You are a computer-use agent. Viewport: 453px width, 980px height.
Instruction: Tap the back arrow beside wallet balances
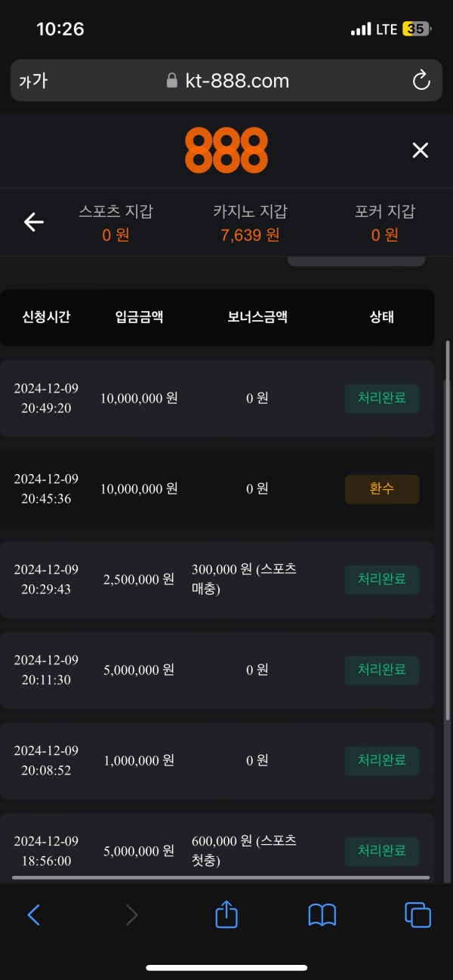[x=33, y=222]
